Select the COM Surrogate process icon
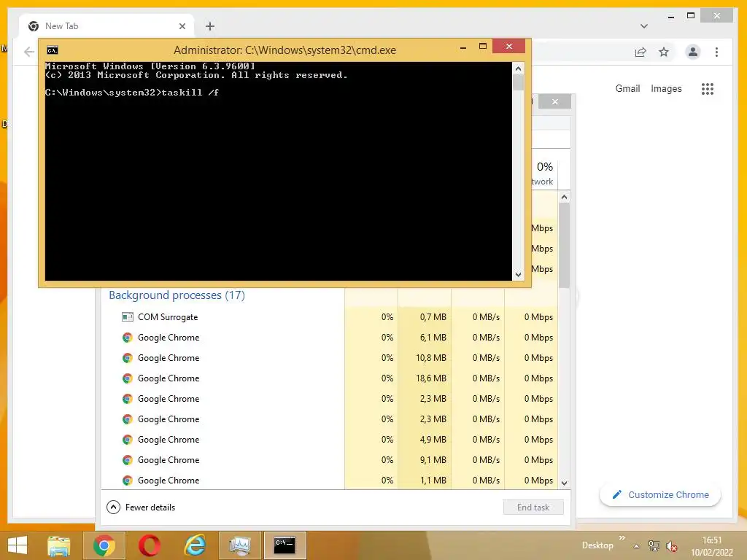 click(x=127, y=316)
